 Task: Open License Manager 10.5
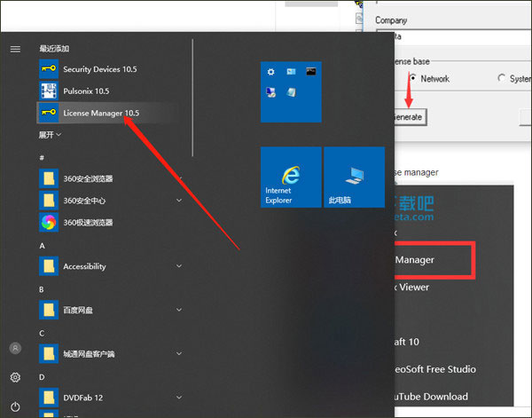pyautogui.click(x=101, y=113)
